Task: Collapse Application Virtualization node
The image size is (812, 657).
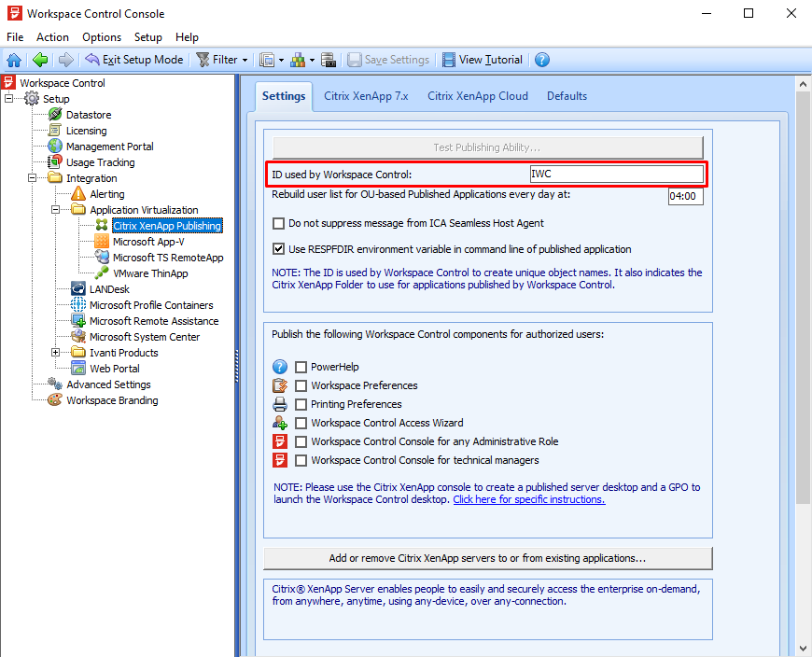Action: (x=55, y=210)
